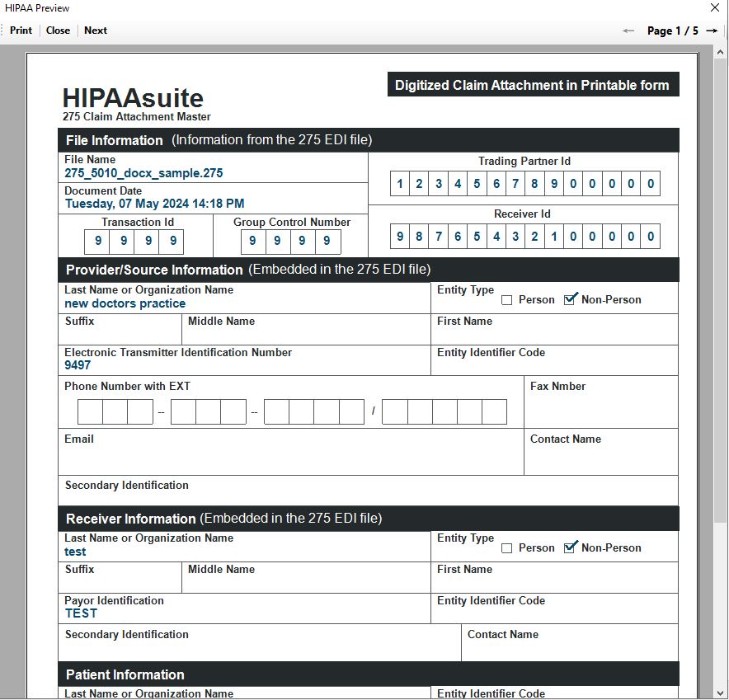
Task: Click Provider/Source Information section header
Action: click(369, 270)
